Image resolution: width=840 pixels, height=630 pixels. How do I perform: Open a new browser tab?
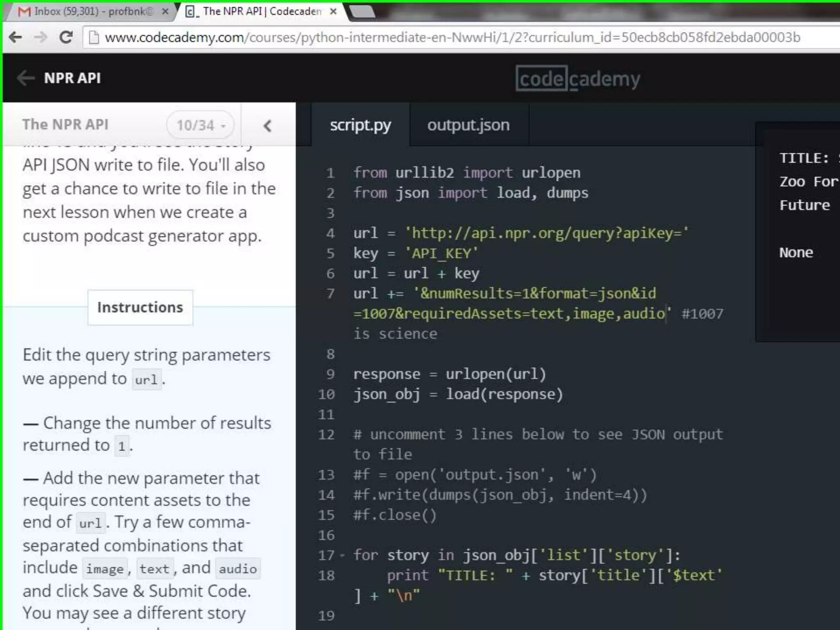pyautogui.click(x=362, y=11)
